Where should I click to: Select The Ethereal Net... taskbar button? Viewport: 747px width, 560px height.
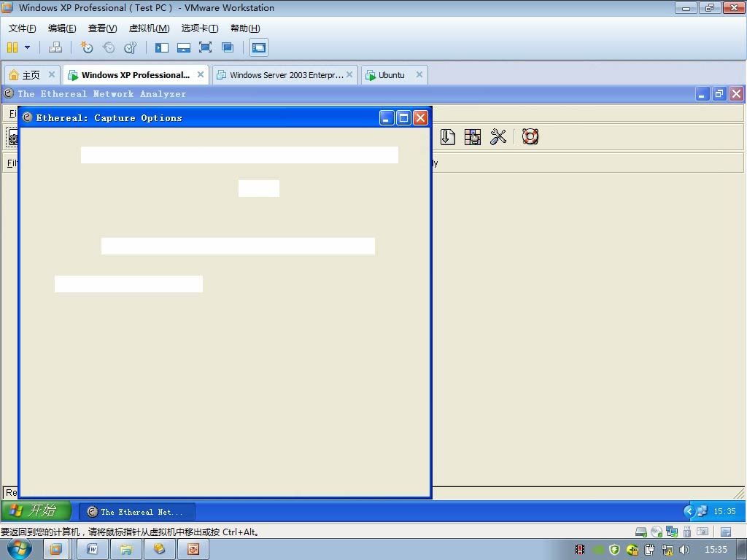click(136, 512)
